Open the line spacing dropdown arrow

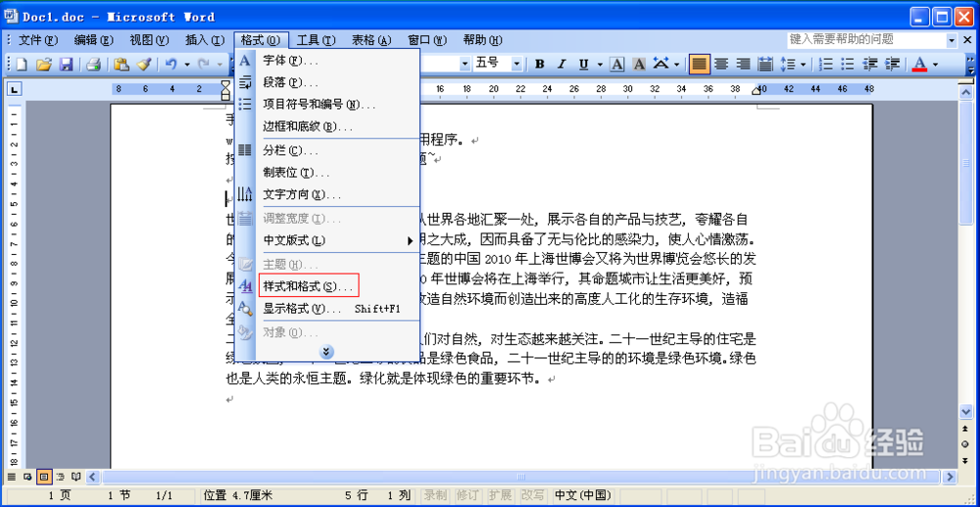click(804, 64)
